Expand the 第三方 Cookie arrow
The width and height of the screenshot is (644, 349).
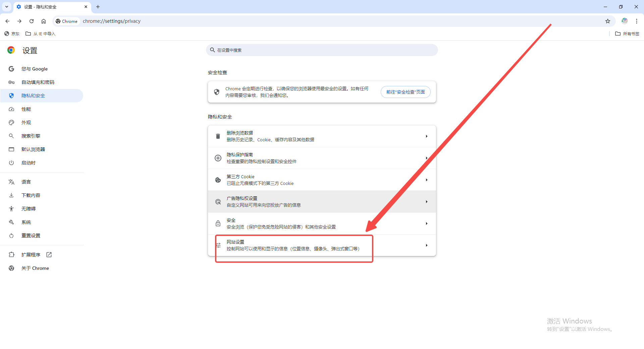point(427,180)
